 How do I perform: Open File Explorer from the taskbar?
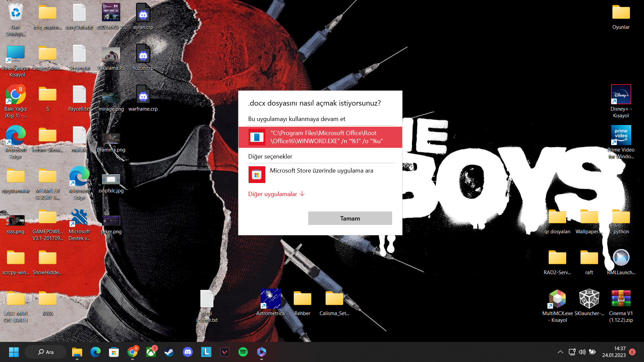[77, 352]
